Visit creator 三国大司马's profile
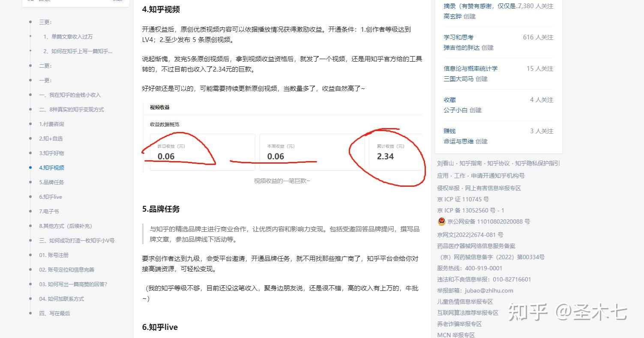 (458, 79)
